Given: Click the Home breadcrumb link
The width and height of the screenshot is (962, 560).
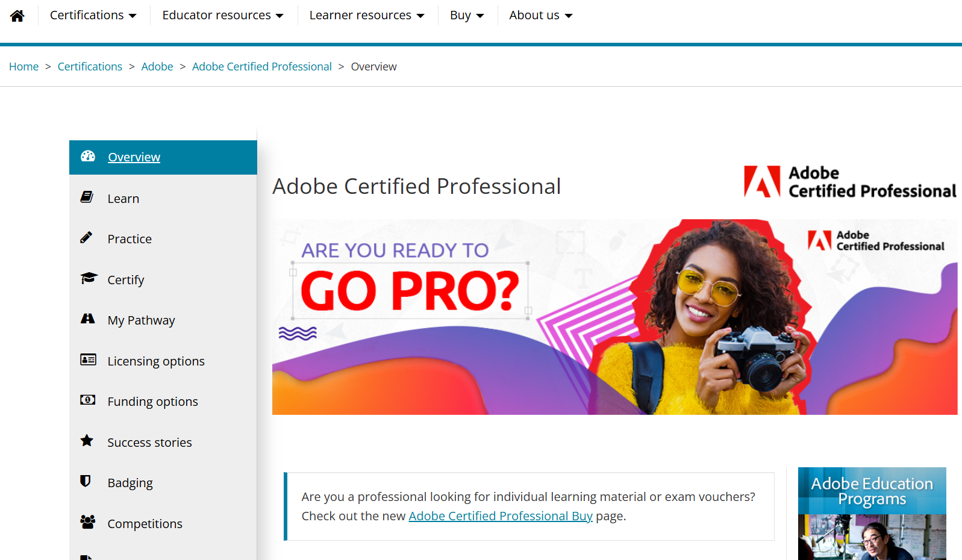Looking at the screenshot, I should [24, 67].
